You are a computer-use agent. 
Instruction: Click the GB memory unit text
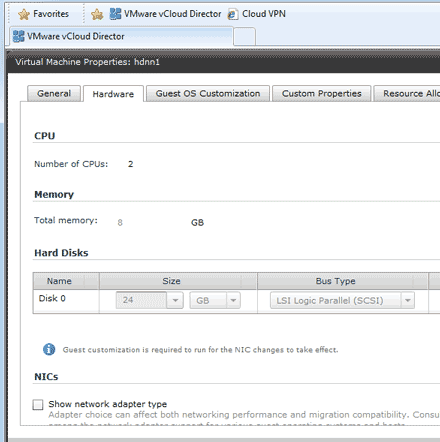coord(197,223)
